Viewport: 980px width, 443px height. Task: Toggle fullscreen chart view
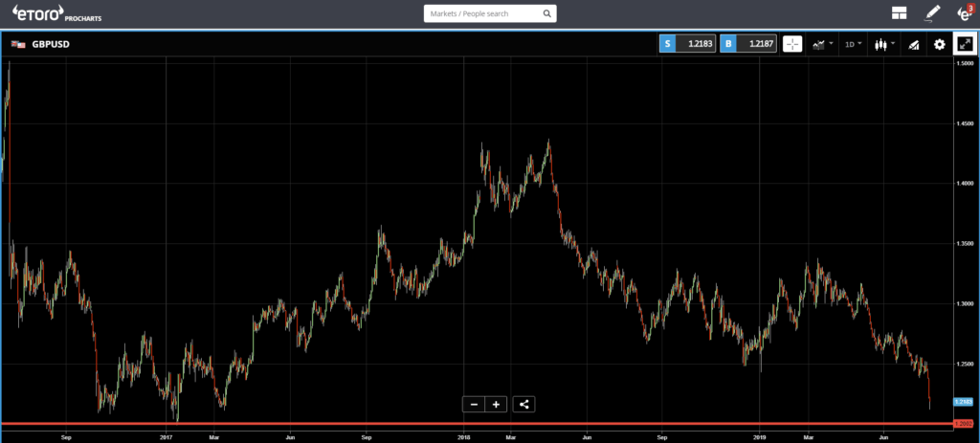click(965, 44)
